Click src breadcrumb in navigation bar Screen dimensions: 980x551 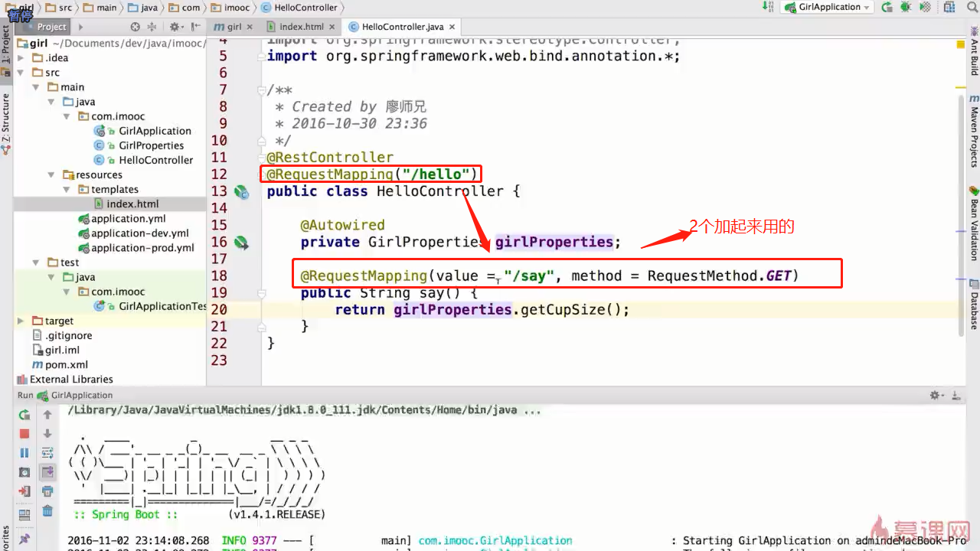(x=59, y=8)
